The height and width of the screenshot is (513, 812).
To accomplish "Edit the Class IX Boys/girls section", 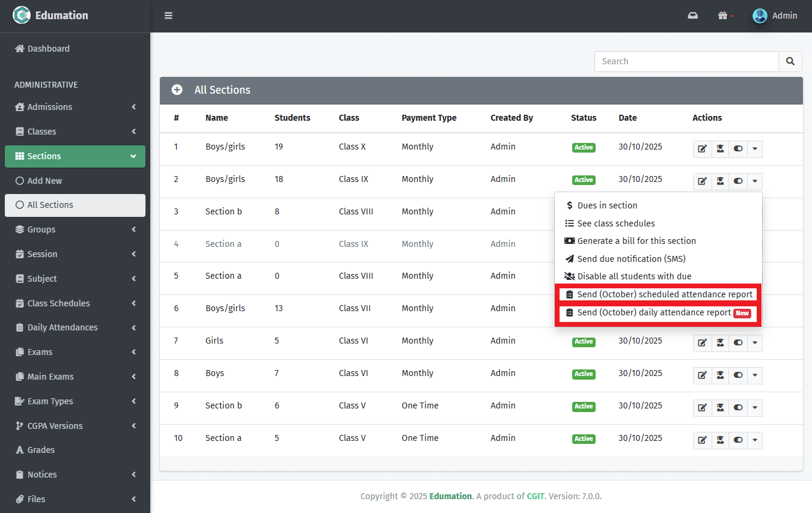I will [702, 181].
